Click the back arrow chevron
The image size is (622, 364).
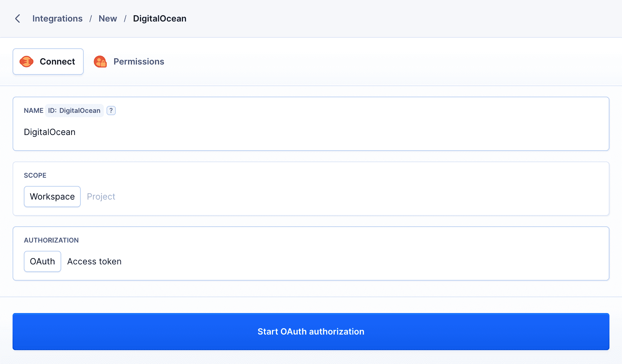18,19
